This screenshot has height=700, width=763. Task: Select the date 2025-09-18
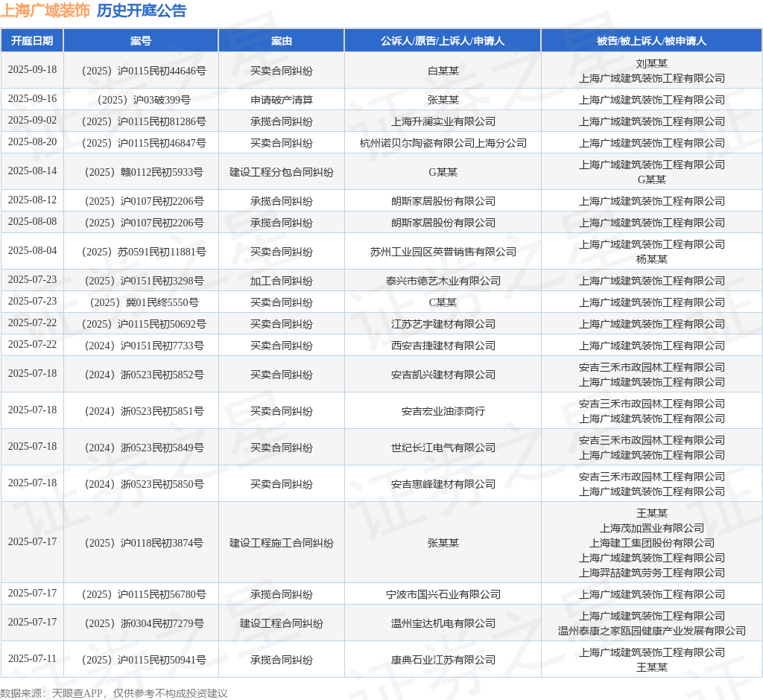pos(32,69)
